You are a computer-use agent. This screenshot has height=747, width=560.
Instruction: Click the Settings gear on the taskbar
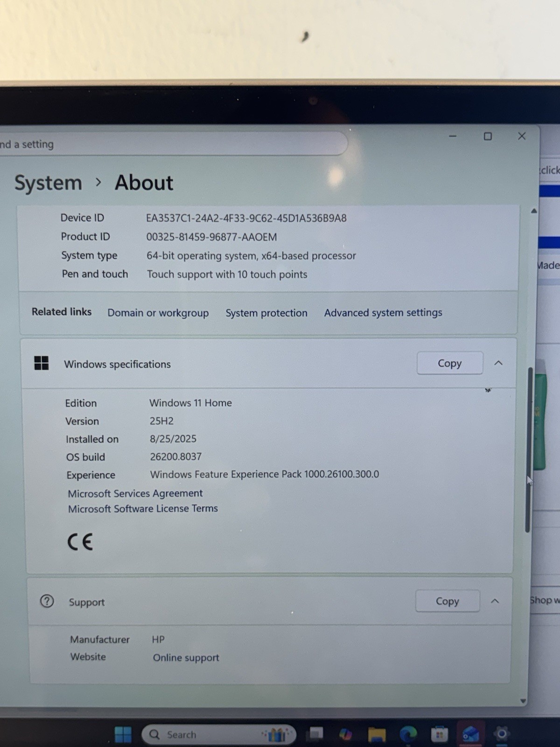coord(502,734)
